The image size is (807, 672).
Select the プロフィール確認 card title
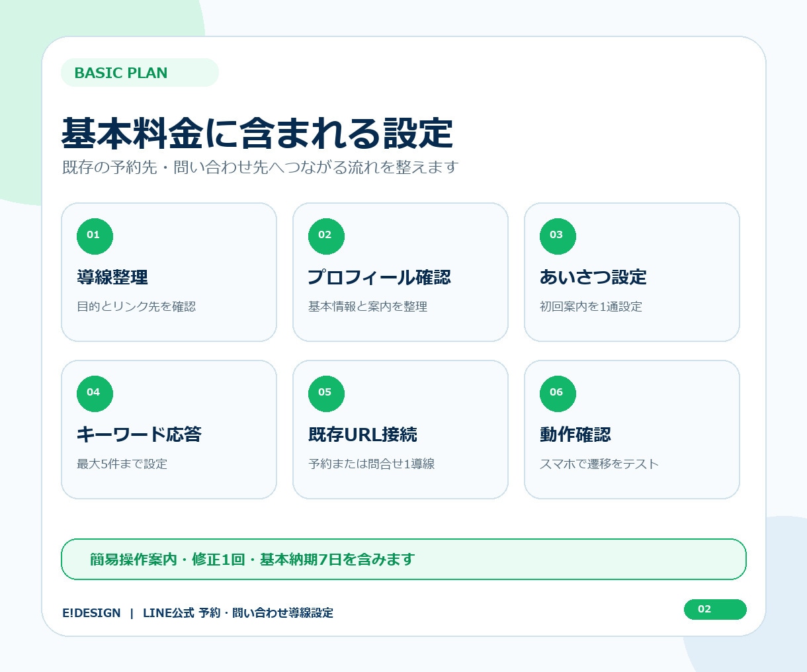click(x=380, y=277)
